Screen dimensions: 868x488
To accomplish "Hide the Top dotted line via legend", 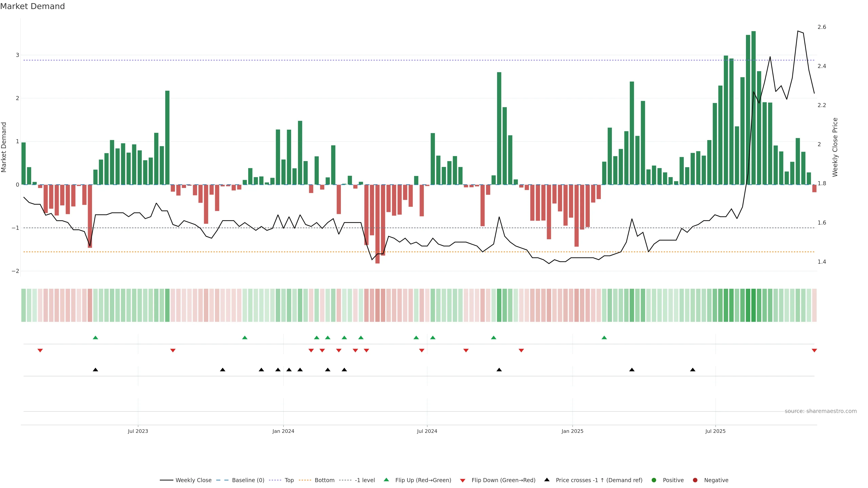I will point(289,480).
